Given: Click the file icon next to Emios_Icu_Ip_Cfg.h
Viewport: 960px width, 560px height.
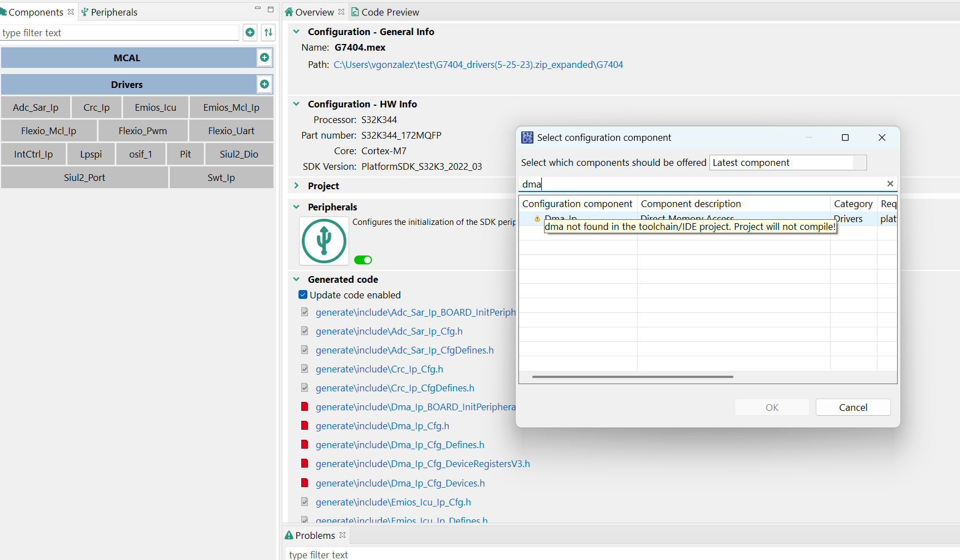Looking at the screenshot, I should coord(305,502).
